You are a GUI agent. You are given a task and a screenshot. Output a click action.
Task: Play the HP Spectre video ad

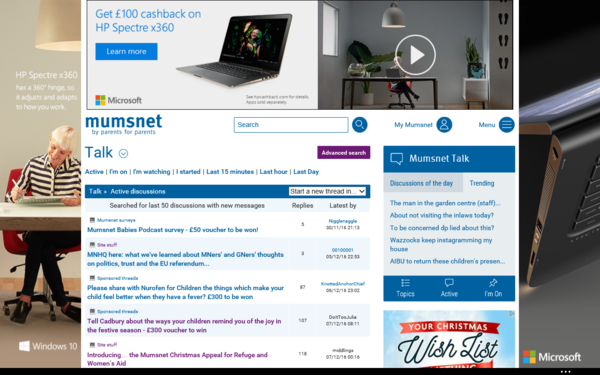[x=415, y=55]
